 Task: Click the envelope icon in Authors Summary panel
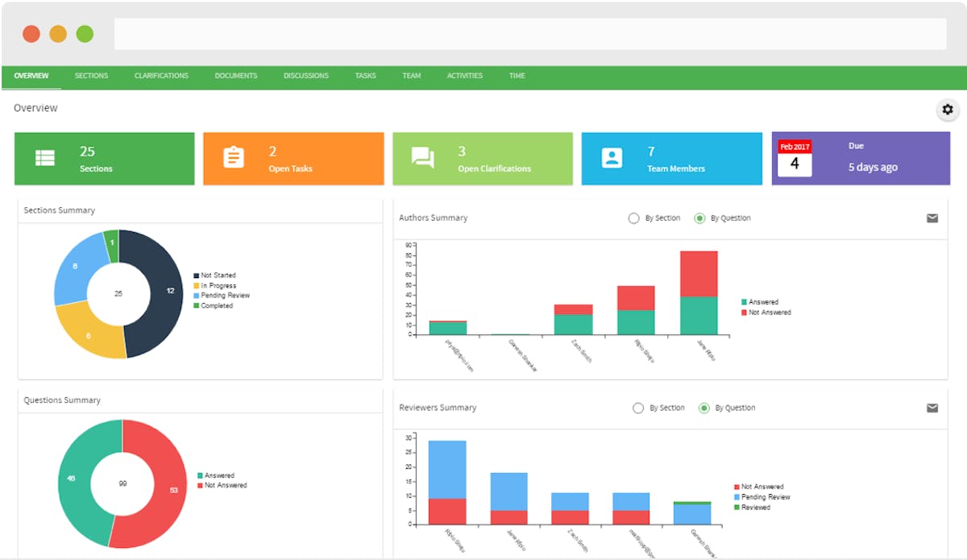pyautogui.click(x=932, y=218)
